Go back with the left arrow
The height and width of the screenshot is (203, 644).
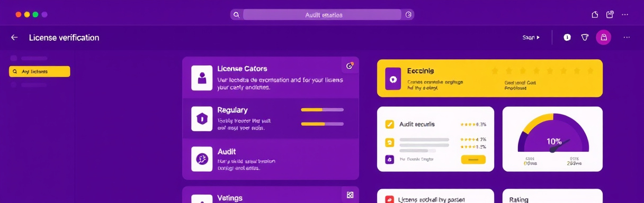(14, 38)
